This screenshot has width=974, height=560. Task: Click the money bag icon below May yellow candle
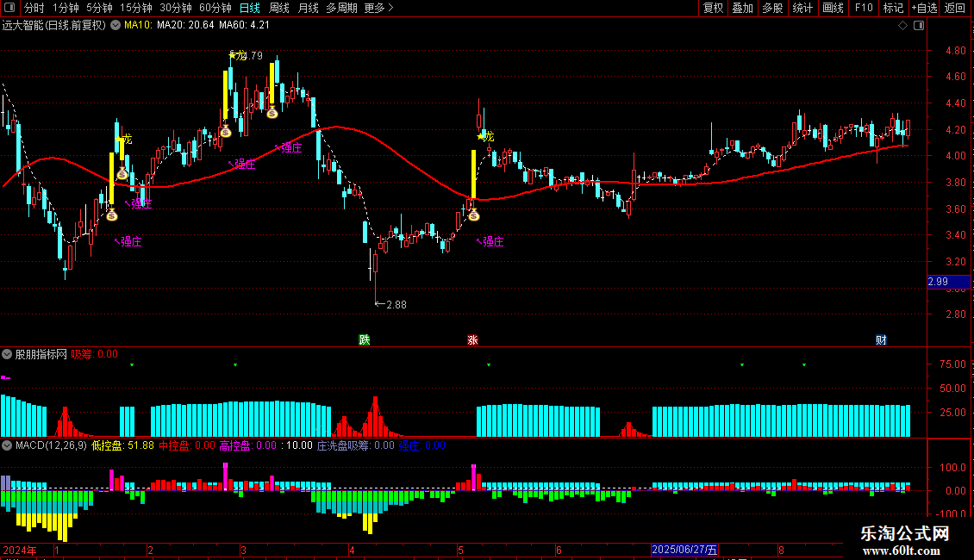[474, 215]
